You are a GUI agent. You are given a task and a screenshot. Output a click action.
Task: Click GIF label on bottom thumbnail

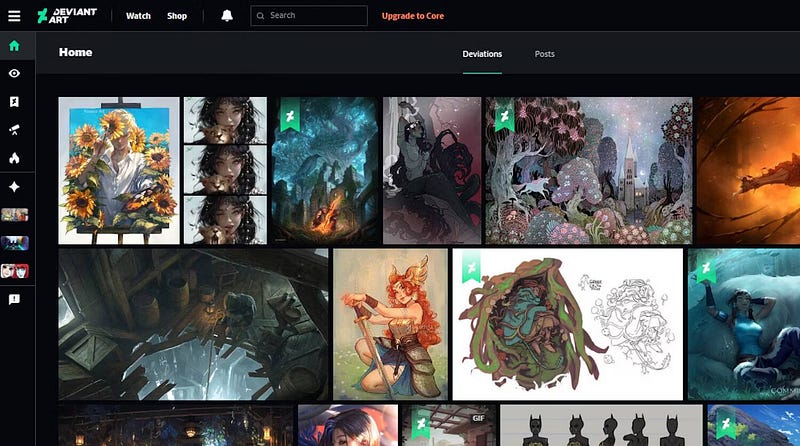click(479, 418)
